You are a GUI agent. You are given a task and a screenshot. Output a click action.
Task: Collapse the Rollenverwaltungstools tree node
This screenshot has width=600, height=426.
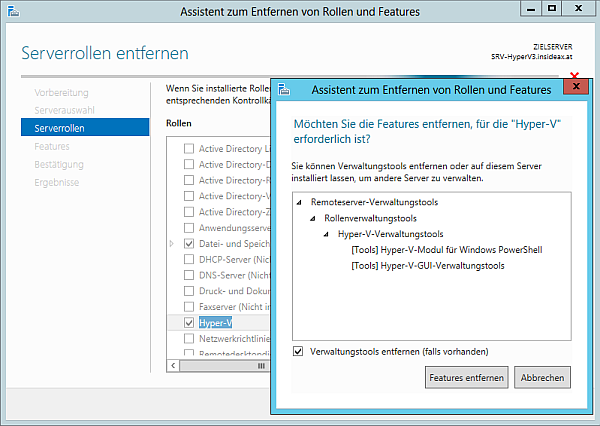coord(313,218)
